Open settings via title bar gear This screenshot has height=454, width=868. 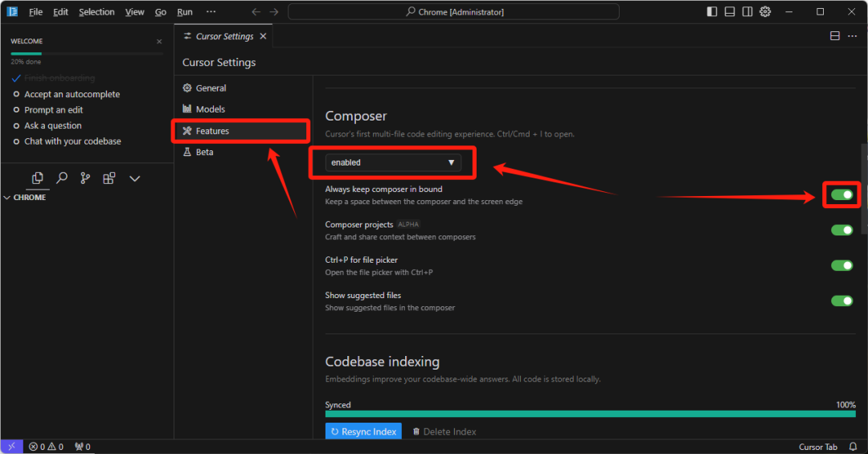pos(765,11)
